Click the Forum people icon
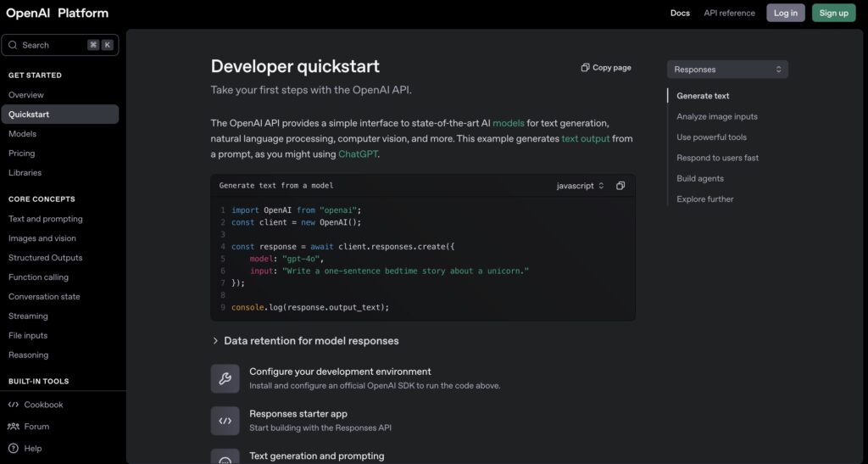868x464 pixels. coord(14,427)
